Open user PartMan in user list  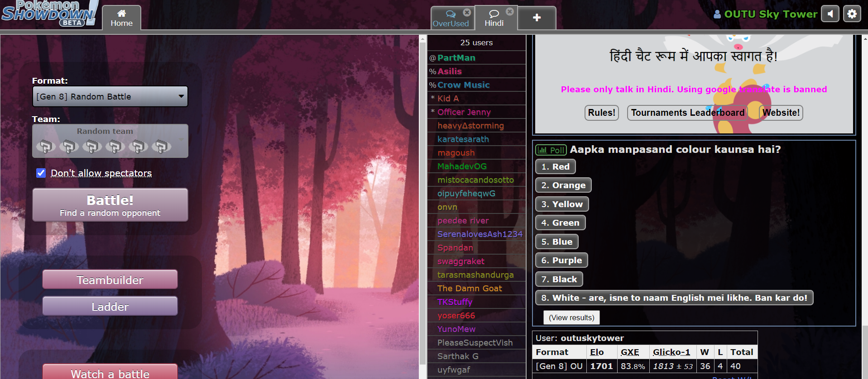(x=476, y=57)
